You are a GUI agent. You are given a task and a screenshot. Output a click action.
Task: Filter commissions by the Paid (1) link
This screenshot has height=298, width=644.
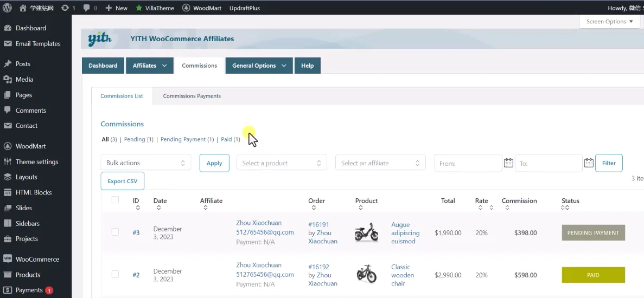pos(231,139)
